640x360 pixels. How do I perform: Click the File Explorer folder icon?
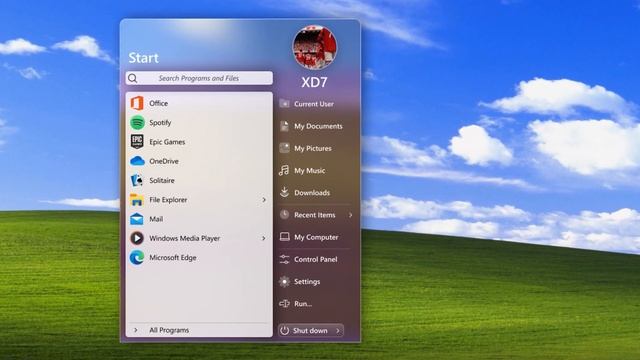[x=137, y=200]
